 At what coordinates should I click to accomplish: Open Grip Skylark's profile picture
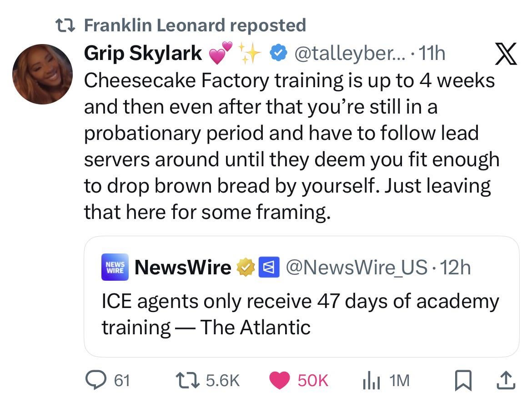(x=42, y=74)
